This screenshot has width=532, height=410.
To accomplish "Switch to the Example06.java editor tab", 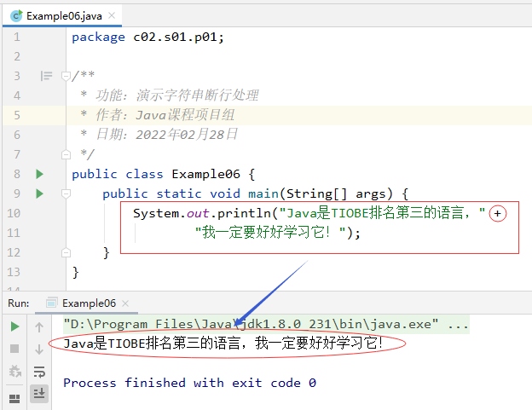I will pyautogui.click(x=64, y=16).
